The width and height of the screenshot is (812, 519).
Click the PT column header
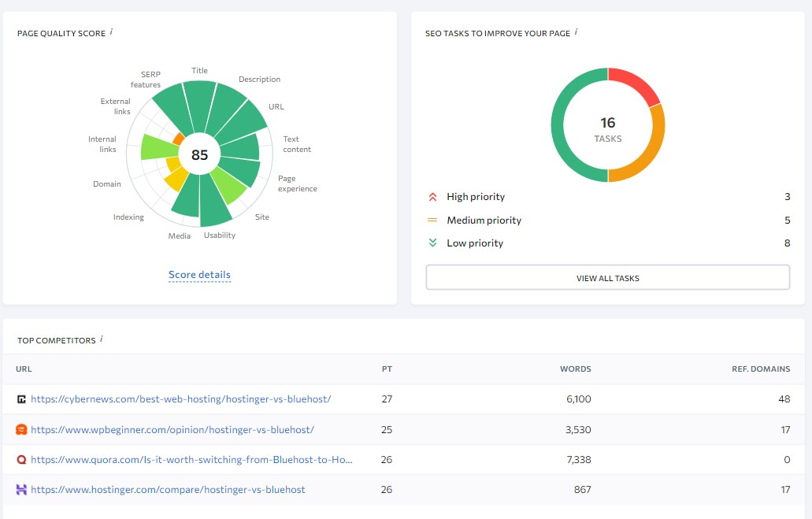[387, 369]
